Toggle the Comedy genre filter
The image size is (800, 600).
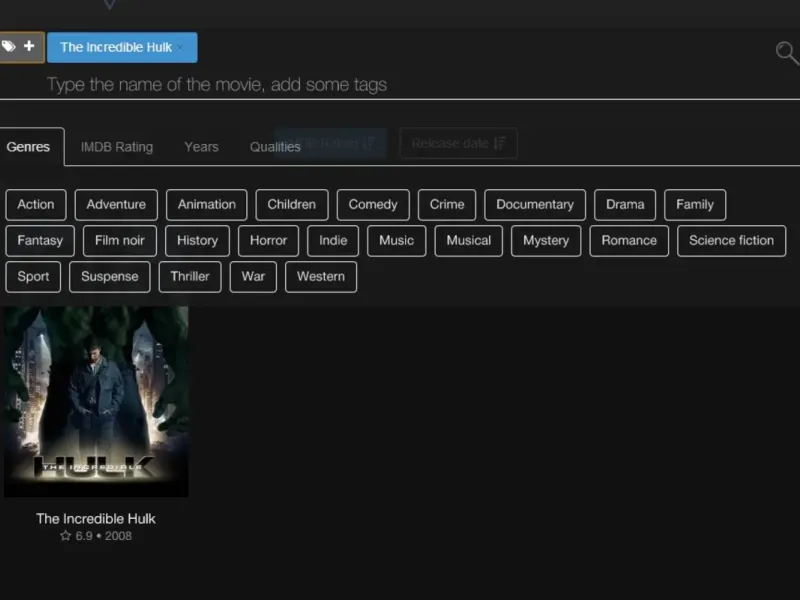point(373,205)
